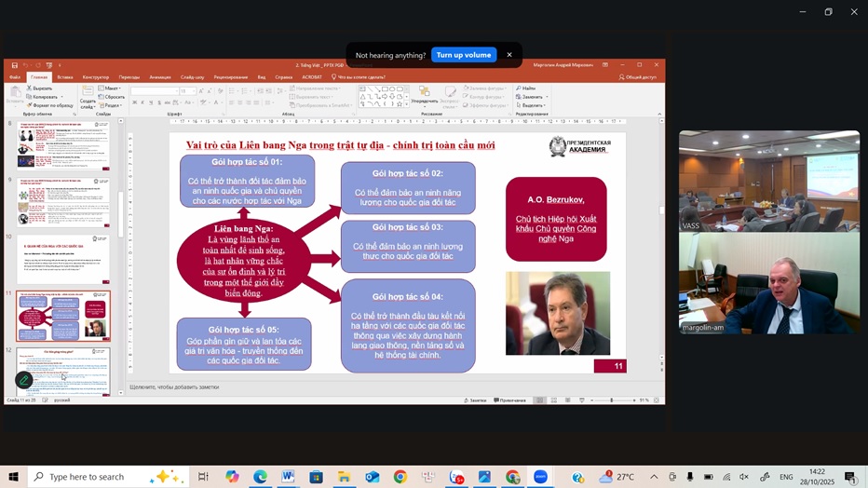The height and width of the screenshot is (488, 868).
Task: Click the green annotation pencil icon
Action: (x=24, y=380)
